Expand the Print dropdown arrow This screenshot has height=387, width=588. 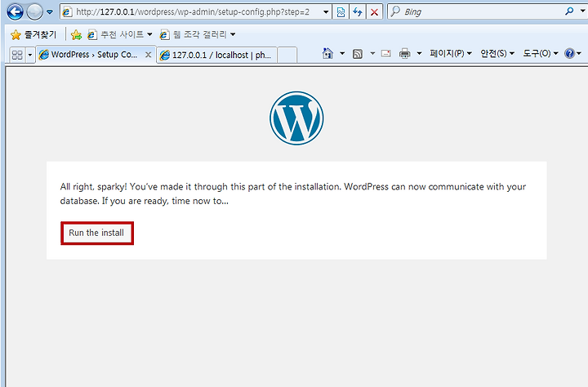click(x=419, y=54)
